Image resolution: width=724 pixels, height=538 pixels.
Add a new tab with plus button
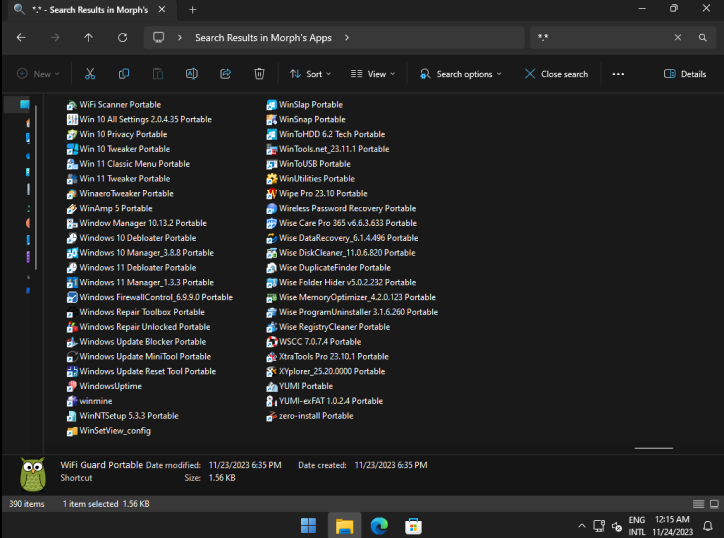coord(193,10)
